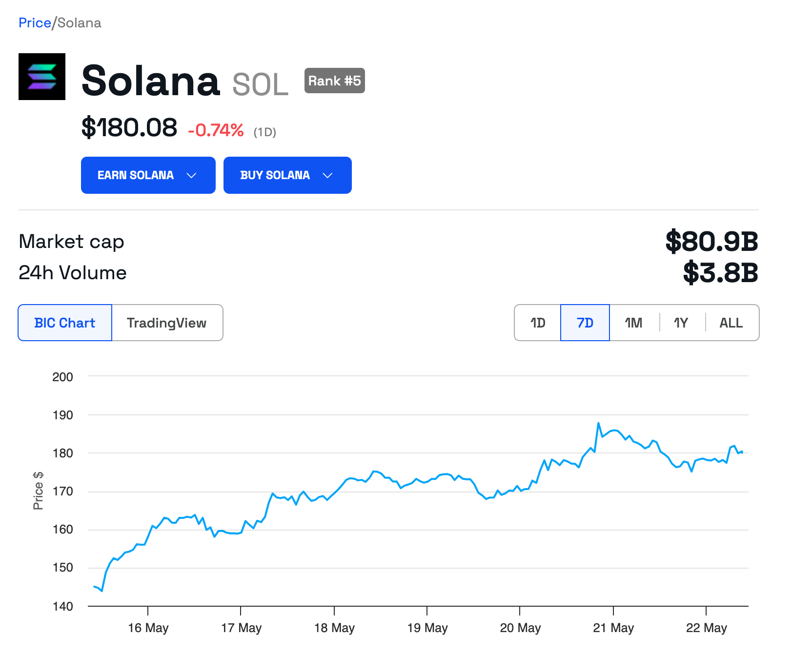Click the SOL ticker symbol text

tap(260, 84)
